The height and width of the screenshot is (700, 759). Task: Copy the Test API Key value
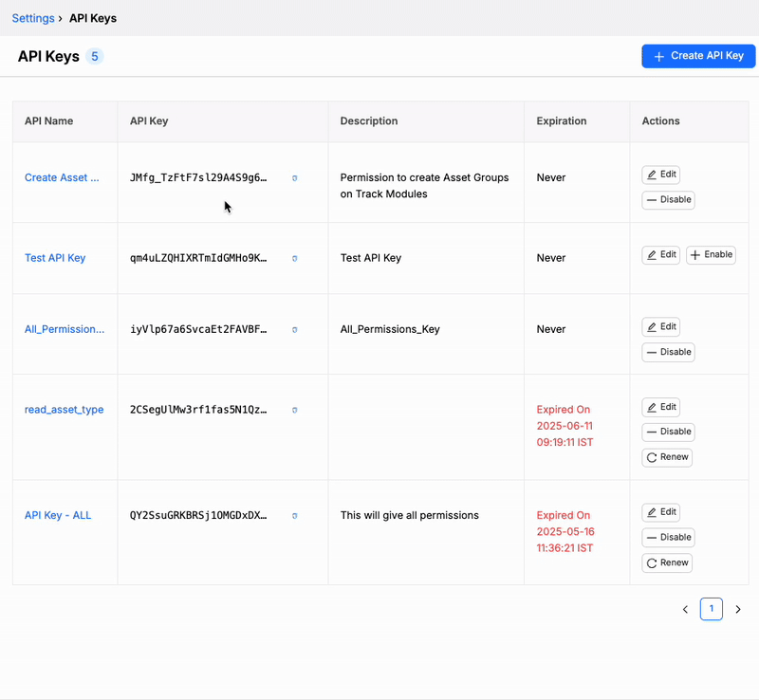click(x=294, y=259)
